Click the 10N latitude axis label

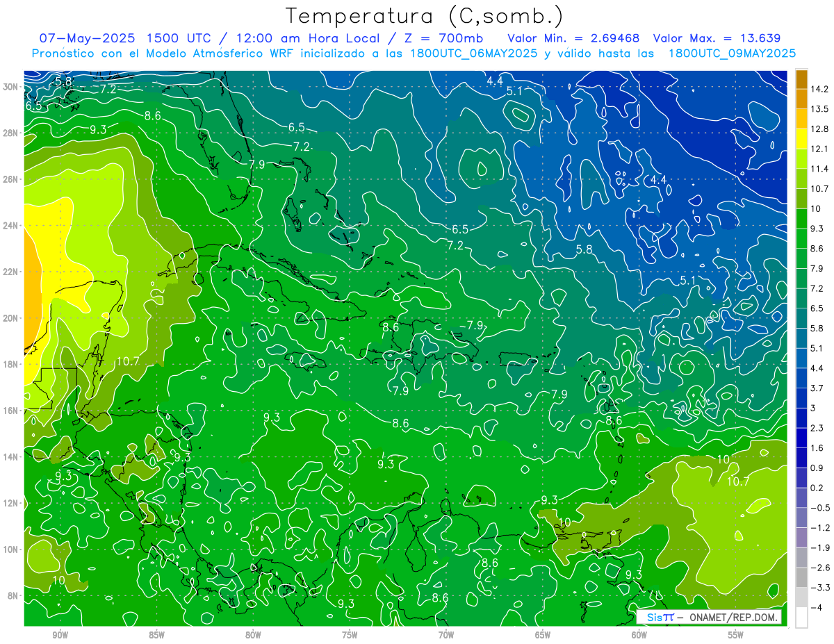coord(12,549)
